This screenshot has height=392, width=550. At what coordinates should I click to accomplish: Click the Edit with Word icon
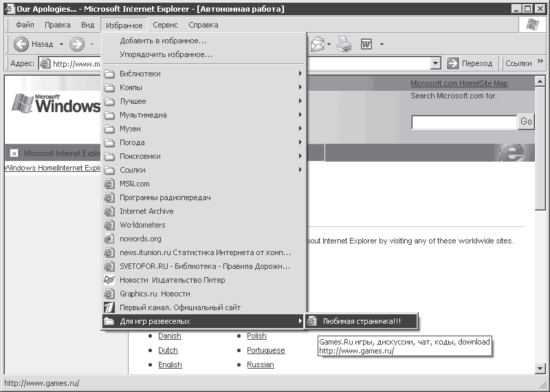click(366, 44)
